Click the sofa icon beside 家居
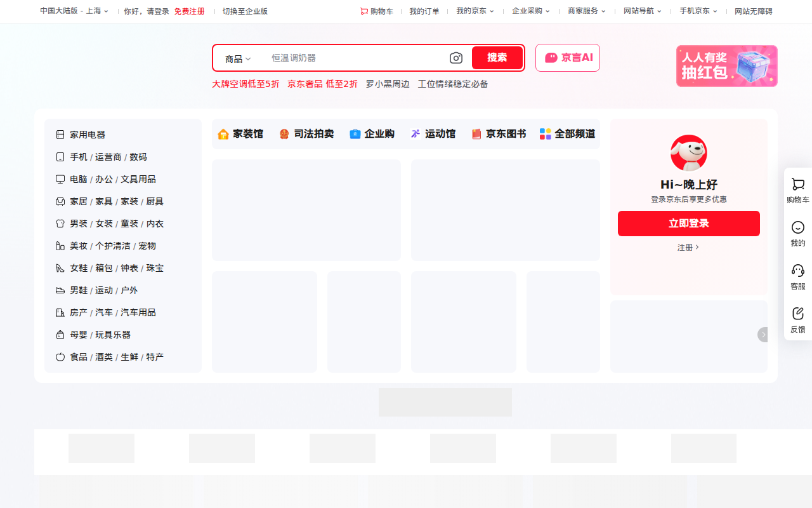 [60, 201]
